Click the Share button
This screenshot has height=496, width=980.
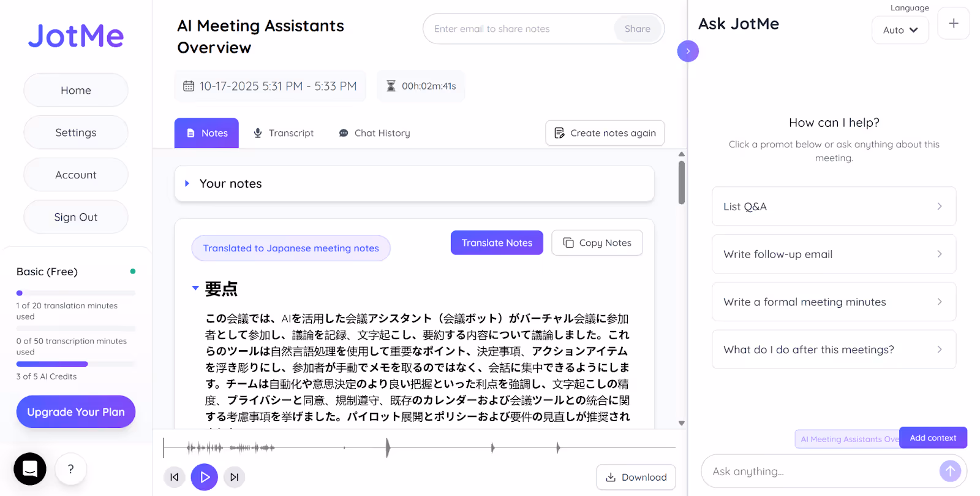pyautogui.click(x=638, y=29)
